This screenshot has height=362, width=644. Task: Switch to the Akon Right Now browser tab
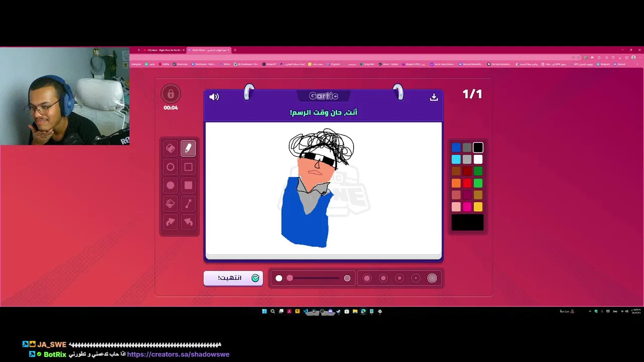coord(164,50)
